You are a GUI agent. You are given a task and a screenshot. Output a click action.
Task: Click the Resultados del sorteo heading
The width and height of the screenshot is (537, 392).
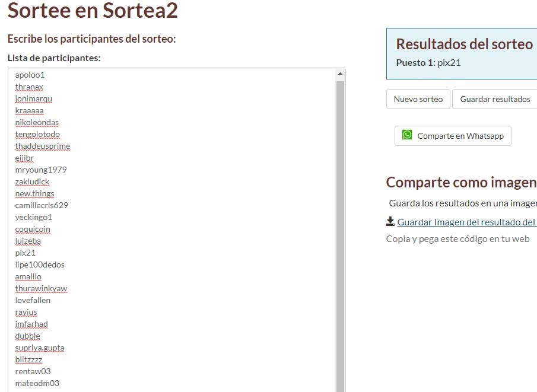pos(465,44)
